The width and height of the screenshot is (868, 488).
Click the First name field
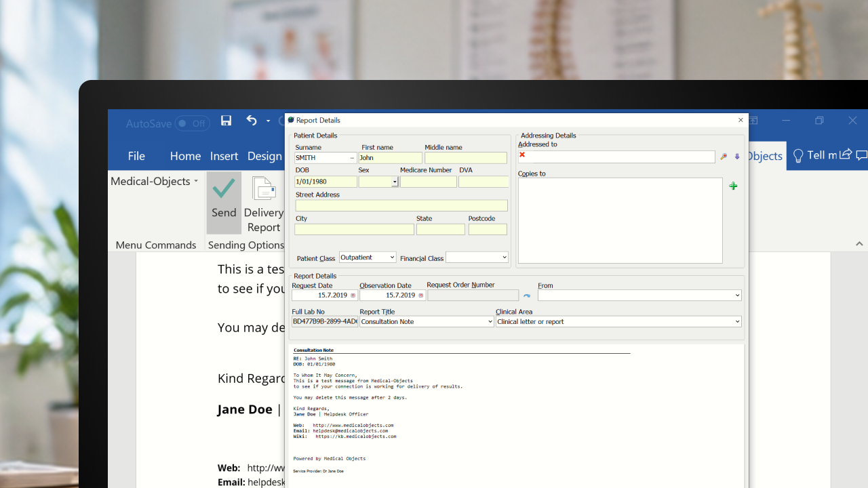[391, 158]
